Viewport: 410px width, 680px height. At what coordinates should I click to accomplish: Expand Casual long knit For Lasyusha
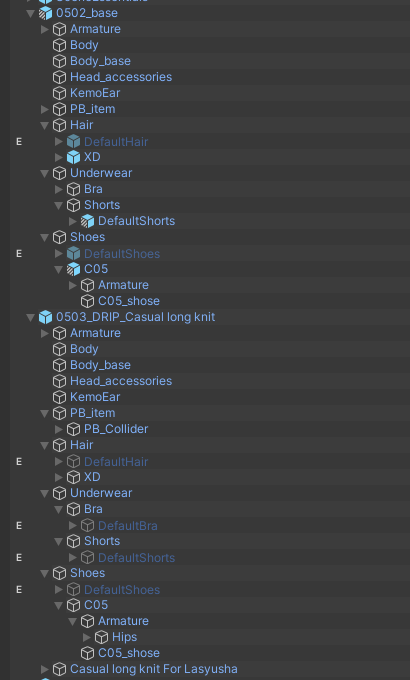pyautogui.click(x=44, y=669)
